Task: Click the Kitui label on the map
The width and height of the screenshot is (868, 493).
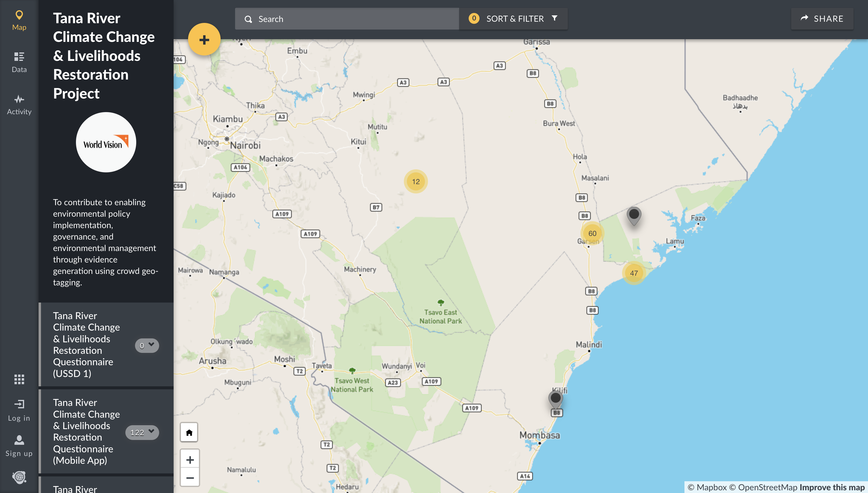Action: click(x=358, y=142)
